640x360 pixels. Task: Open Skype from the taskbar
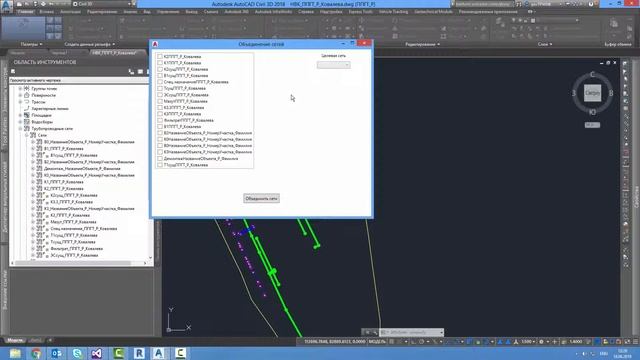point(77,353)
